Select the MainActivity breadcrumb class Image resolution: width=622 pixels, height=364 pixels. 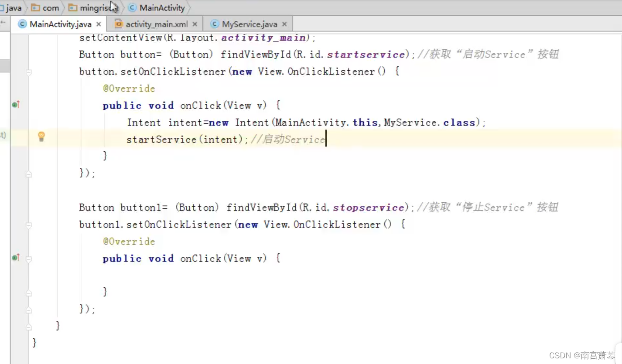coord(157,8)
